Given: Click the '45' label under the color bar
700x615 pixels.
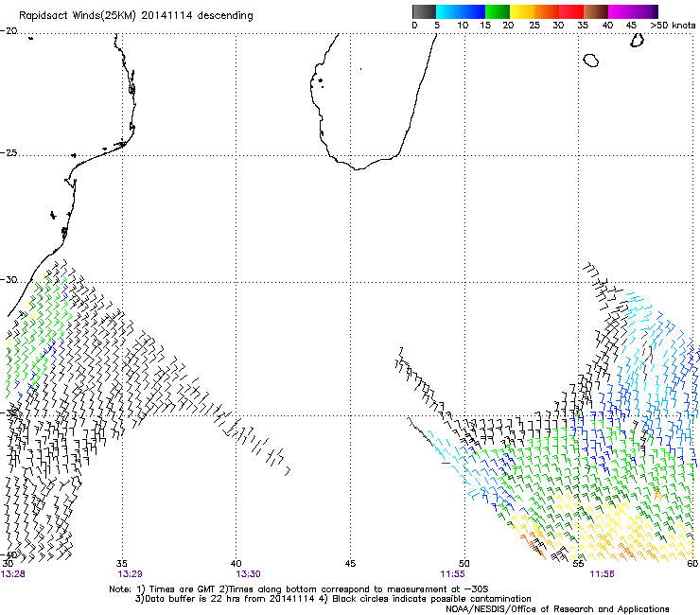Looking at the screenshot, I should [x=631, y=26].
